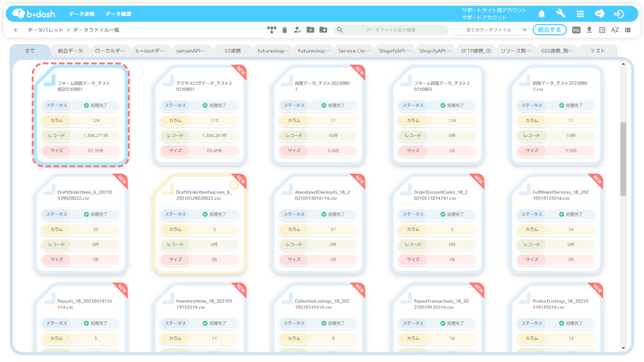Viewport: 644px width, 362px height.
Task: Select the FulfillmentServices_18 csv card
Action: tap(556, 224)
